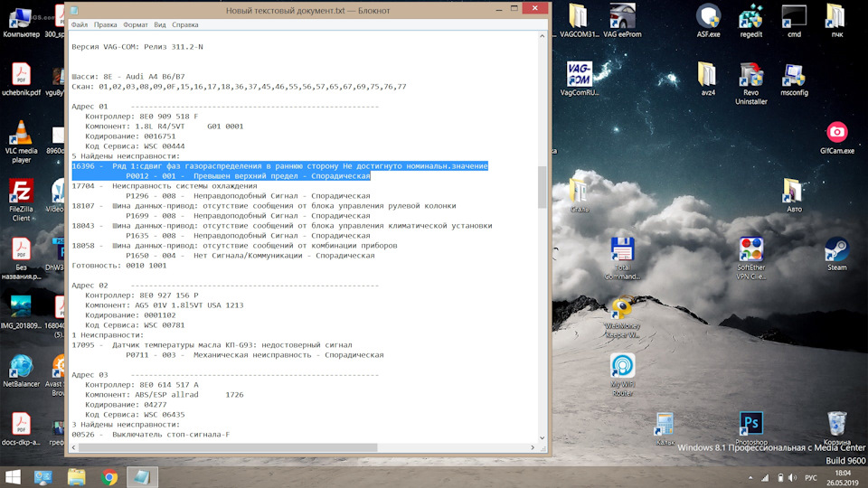Select the Авто folder icon
The height and width of the screenshot is (488, 868).
(794, 195)
